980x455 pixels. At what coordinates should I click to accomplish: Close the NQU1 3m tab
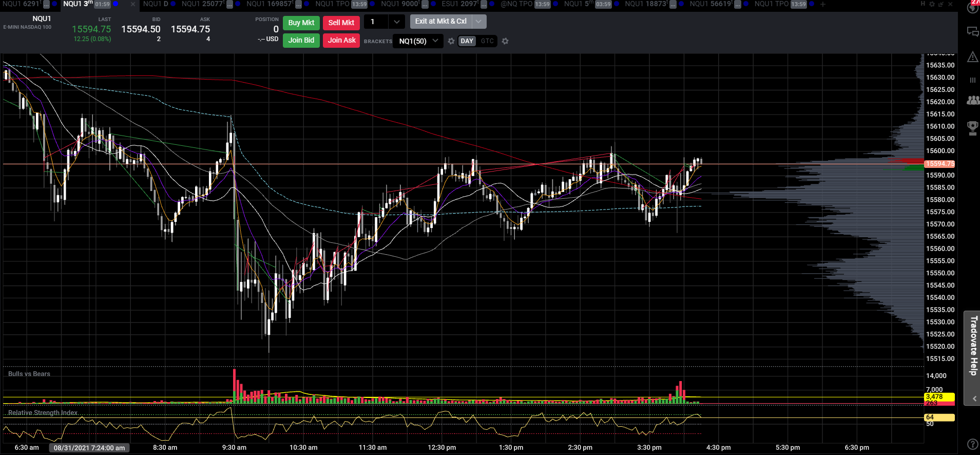coord(133,4)
